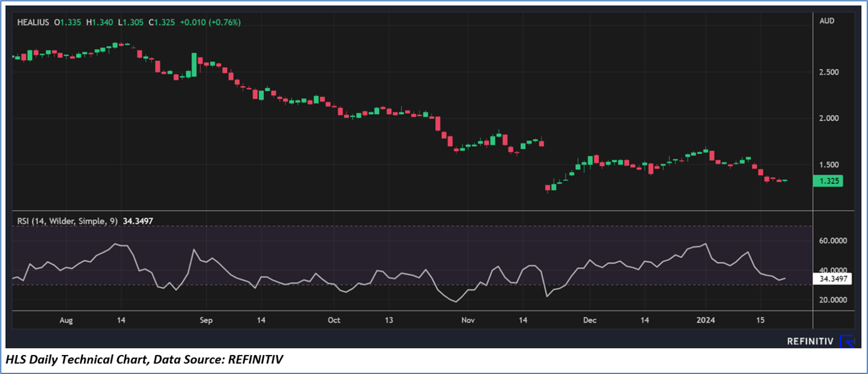Viewport: 868px width, 374px height.
Task: Click the 13 date label after Oct
Action: click(389, 320)
